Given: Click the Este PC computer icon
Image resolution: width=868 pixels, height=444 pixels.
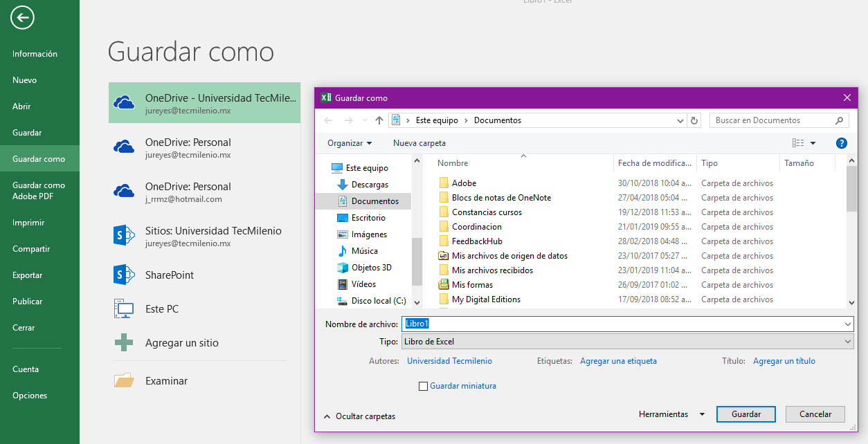Looking at the screenshot, I should [x=124, y=309].
